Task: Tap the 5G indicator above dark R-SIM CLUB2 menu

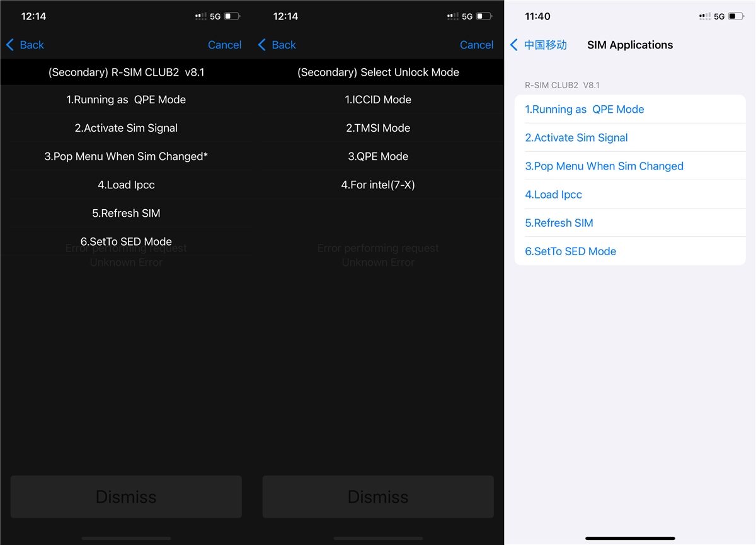Action: [x=215, y=16]
